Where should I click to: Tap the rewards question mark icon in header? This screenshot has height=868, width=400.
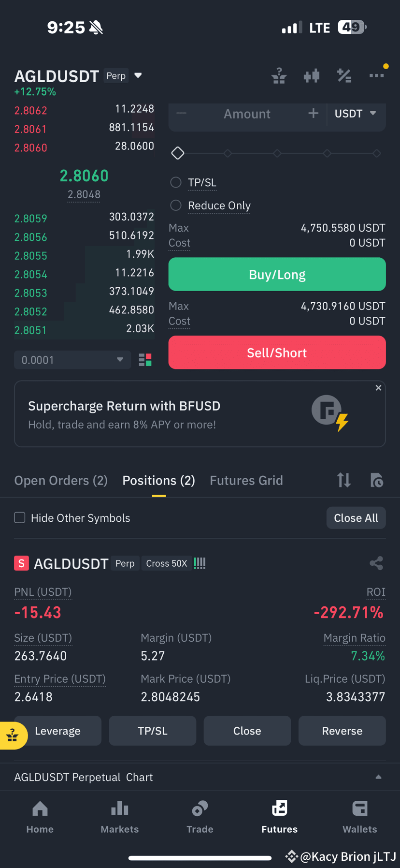point(279,76)
